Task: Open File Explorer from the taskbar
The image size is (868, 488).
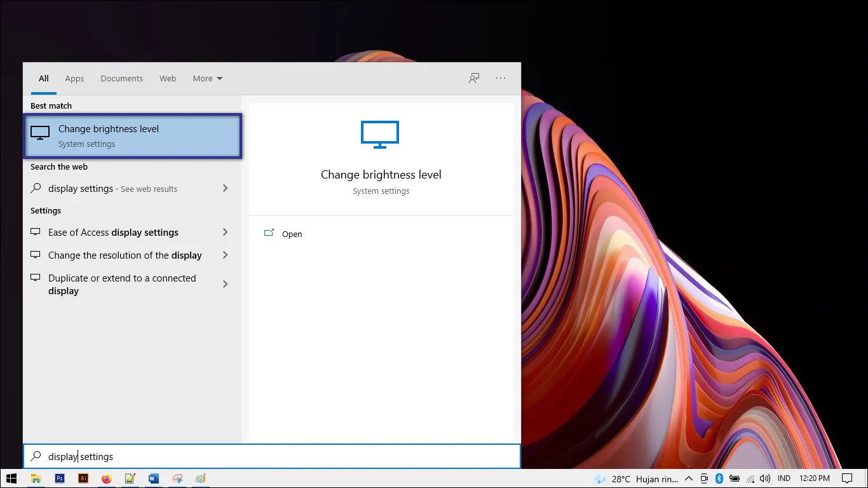Action: (36, 478)
